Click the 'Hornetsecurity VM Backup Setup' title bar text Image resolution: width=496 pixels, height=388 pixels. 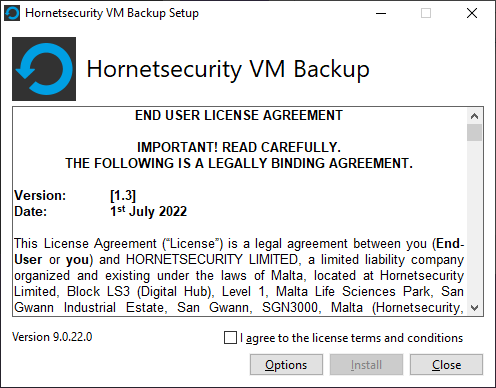point(112,13)
